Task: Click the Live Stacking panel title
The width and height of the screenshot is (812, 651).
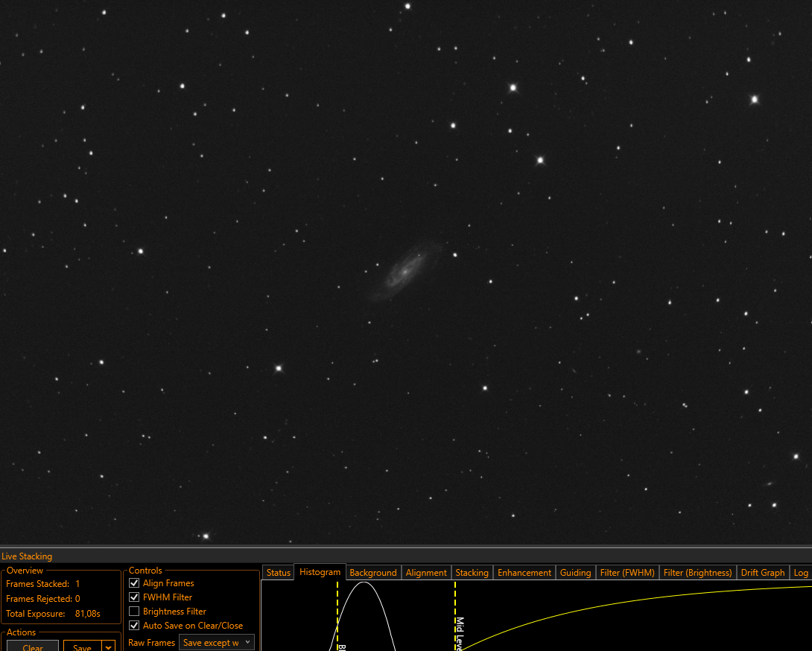Action: click(27, 556)
